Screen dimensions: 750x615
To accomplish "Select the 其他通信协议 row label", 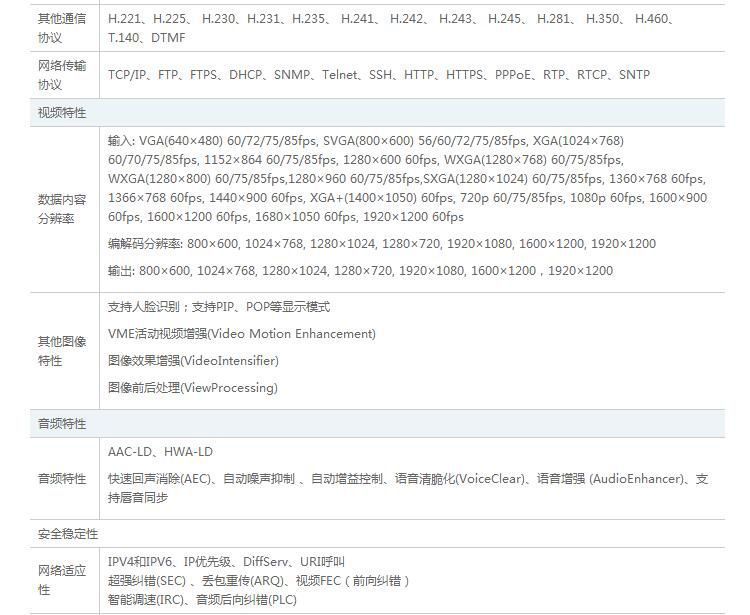I will click(x=62, y=28).
